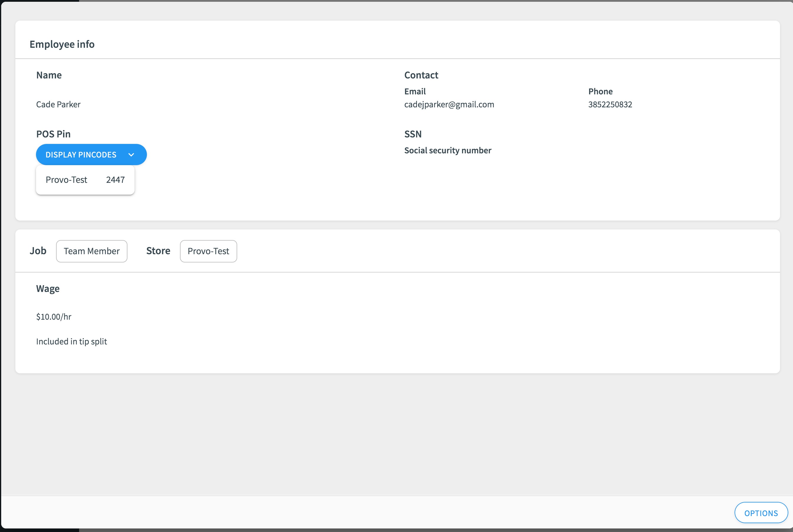The height and width of the screenshot is (532, 793).
Task: Click the Social security number label
Action: click(x=448, y=150)
